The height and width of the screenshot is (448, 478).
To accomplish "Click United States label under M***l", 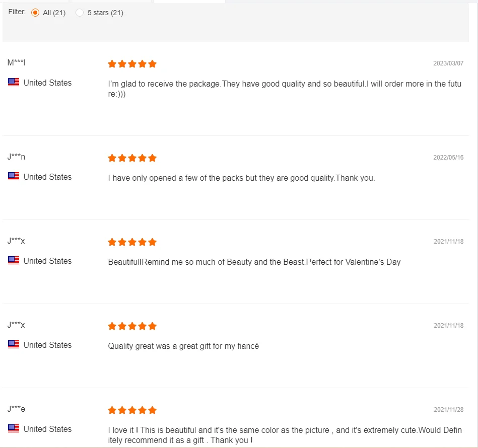I will (x=47, y=83).
